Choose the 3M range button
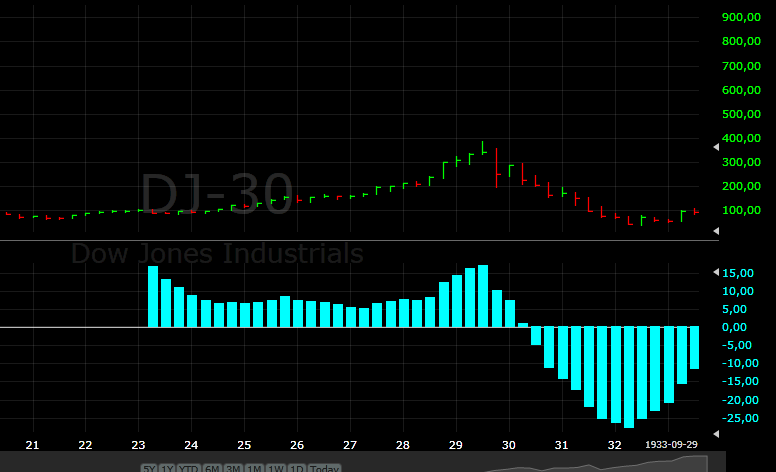The image size is (776, 472). tap(233, 468)
